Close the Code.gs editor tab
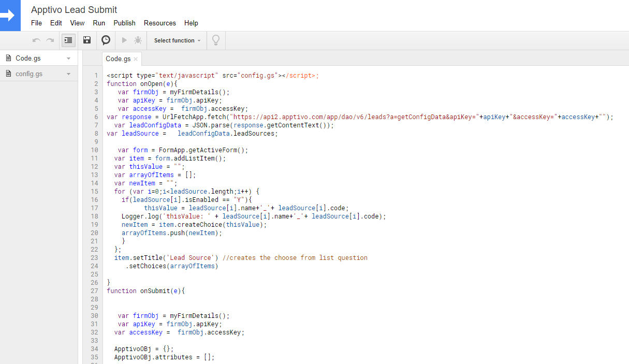Viewport: 629px width, 364px height. (136, 59)
